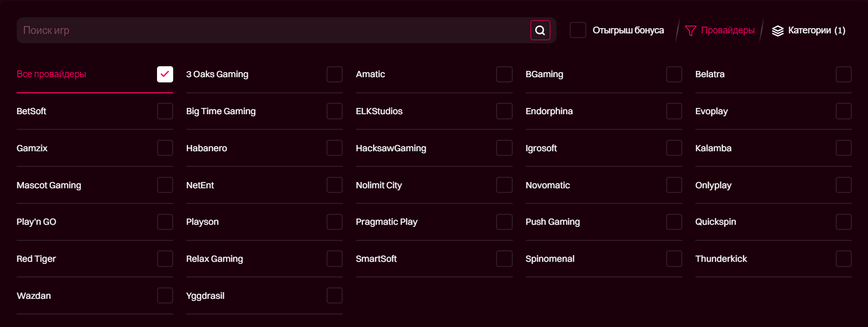Select the Wazdan checkbox
Screen dimensions: 868x327
coord(165,296)
